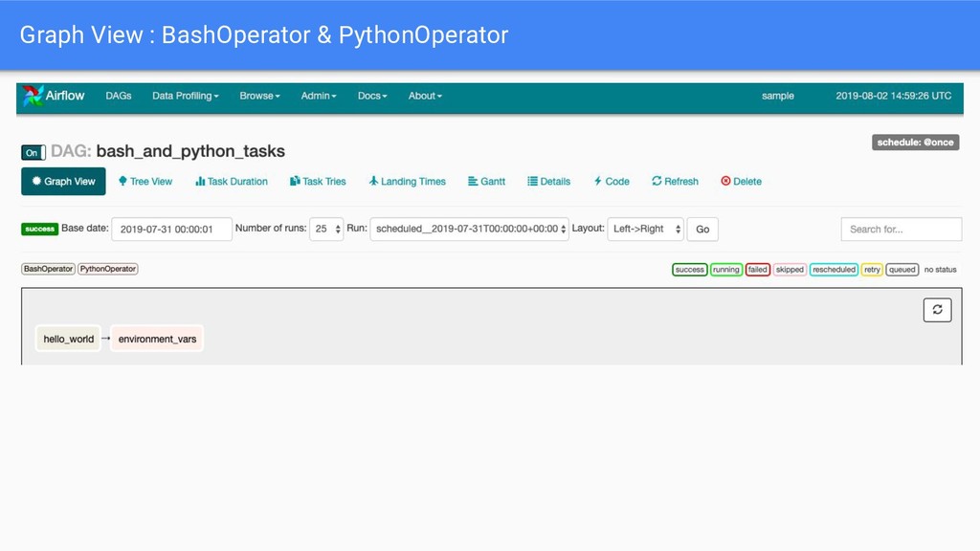
Task: Switch to the Tree View tab
Action: (145, 181)
